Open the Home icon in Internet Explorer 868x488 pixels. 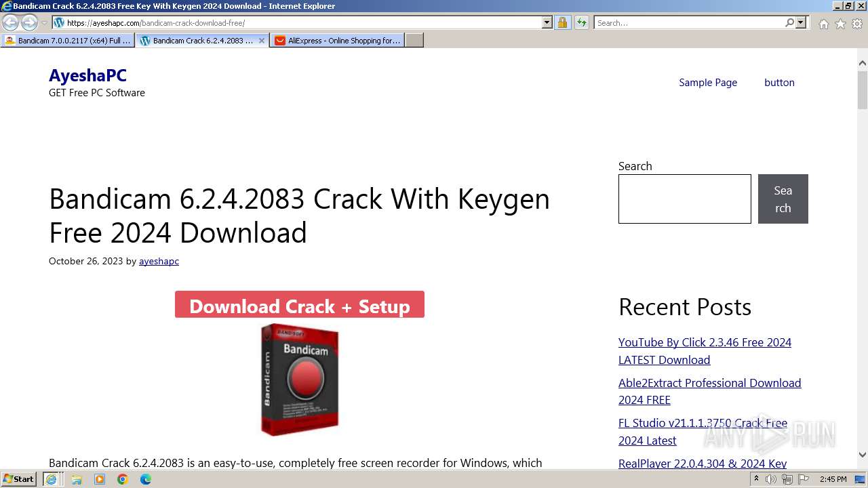tap(823, 24)
